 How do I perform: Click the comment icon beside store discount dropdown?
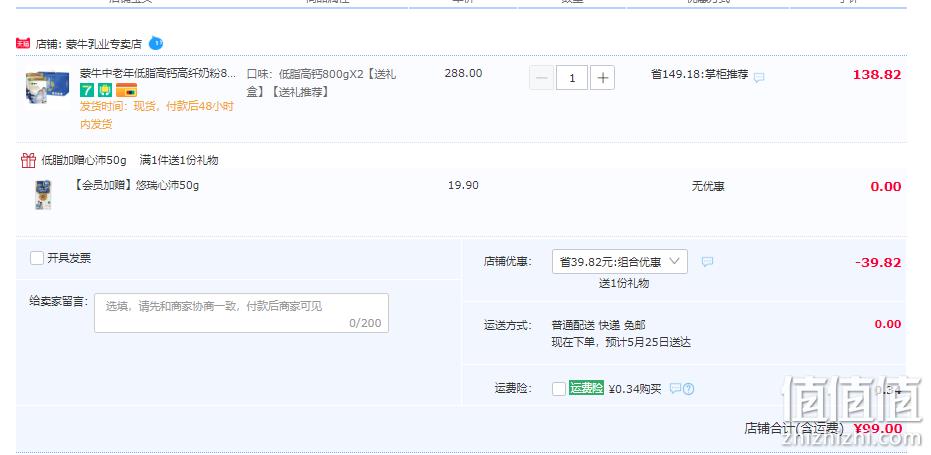pos(707,261)
